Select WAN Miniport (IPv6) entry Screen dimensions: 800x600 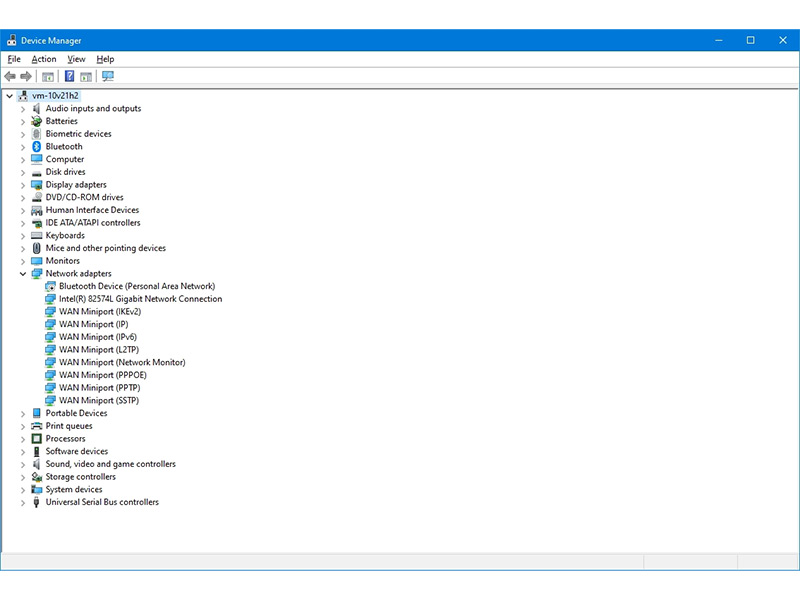[x=98, y=337]
